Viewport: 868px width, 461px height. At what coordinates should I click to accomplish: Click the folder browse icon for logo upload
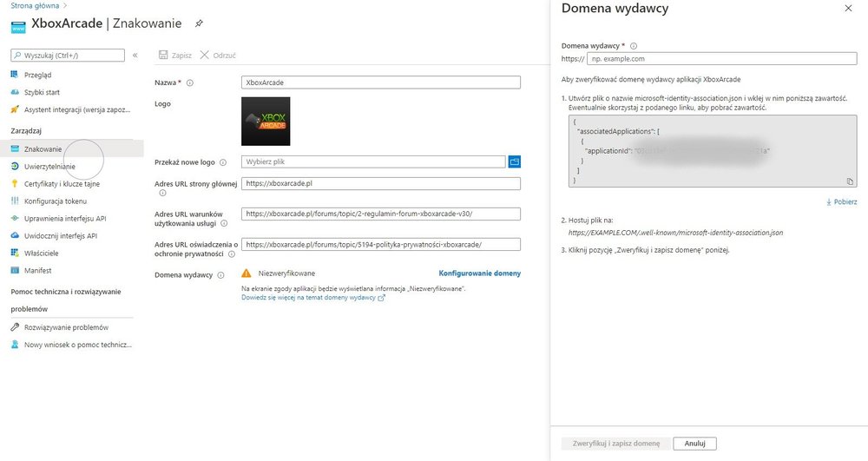(514, 161)
